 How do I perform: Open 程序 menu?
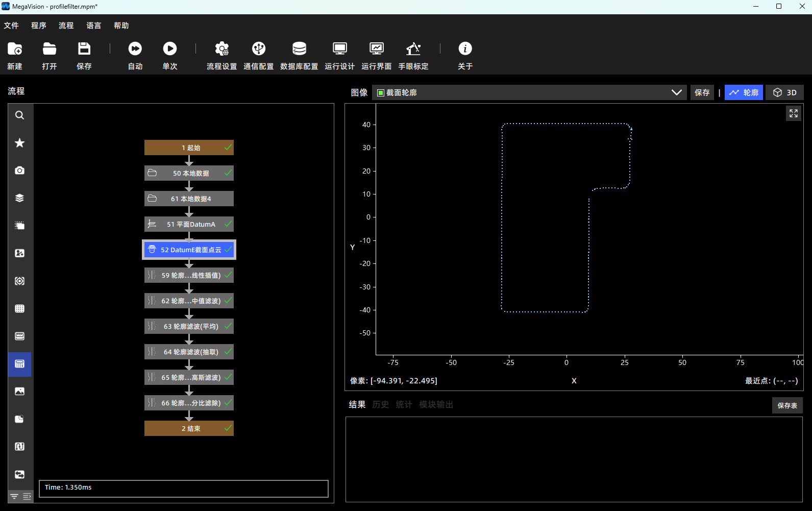pos(39,26)
